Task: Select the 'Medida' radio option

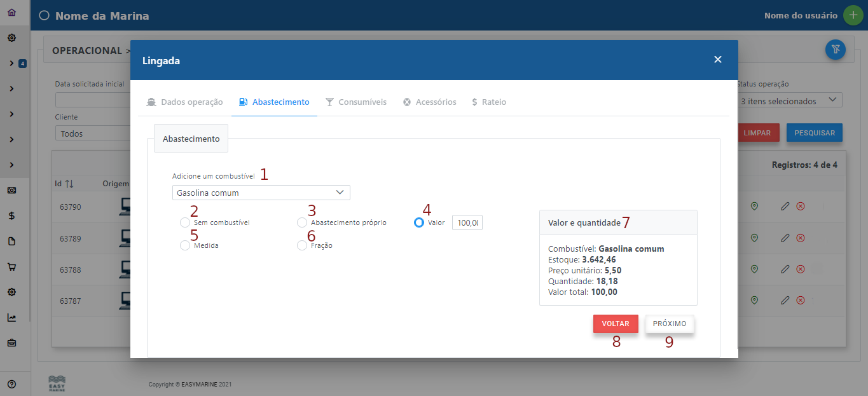Action: pyautogui.click(x=185, y=245)
